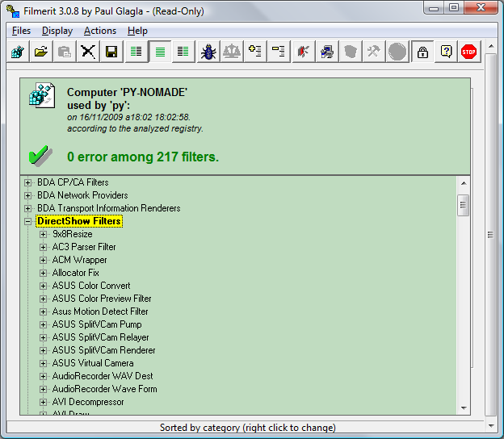Select the left-green two-column list view icon
The height and width of the screenshot is (439, 504).
pyautogui.click(x=136, y=52)
